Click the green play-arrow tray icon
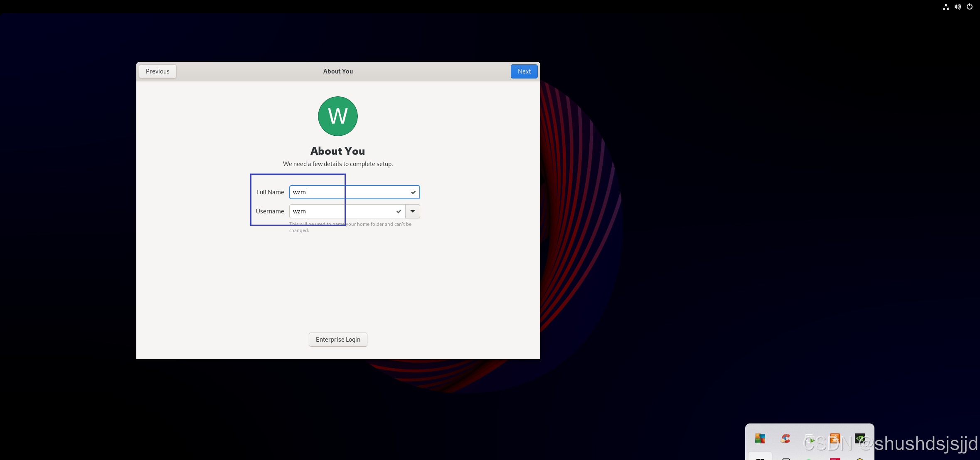The height and width of the screenshot is (460, 980). pyautogui.click(x=810, y=439)
